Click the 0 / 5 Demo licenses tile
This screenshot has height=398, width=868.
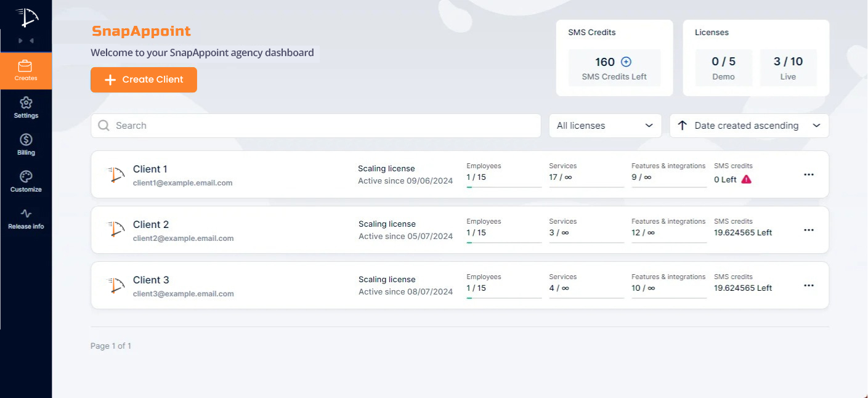(724, 68)
